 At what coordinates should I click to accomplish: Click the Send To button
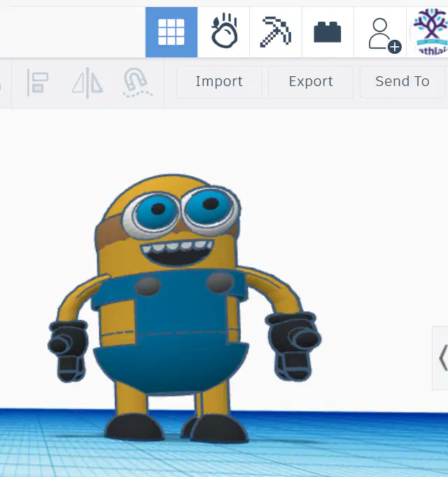click(402, 82)
